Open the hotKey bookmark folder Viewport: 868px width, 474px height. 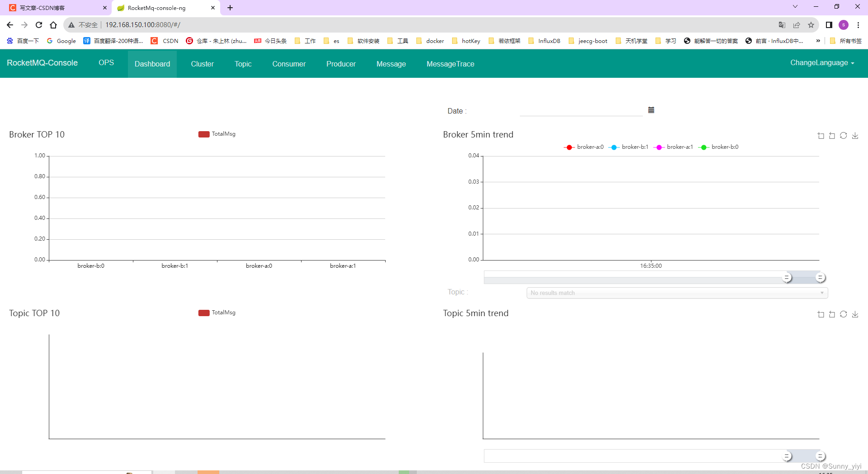click(x=466, y=41)
